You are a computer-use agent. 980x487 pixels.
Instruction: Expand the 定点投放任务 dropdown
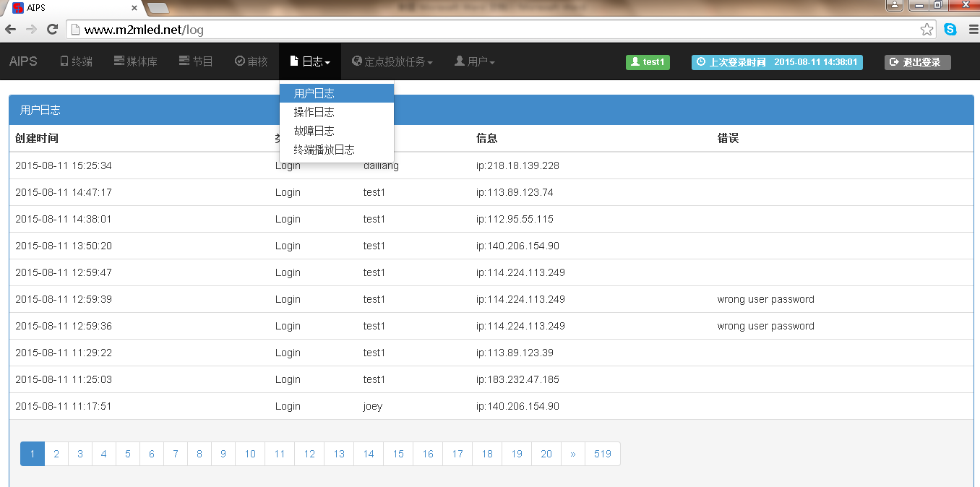pos(392,61)
